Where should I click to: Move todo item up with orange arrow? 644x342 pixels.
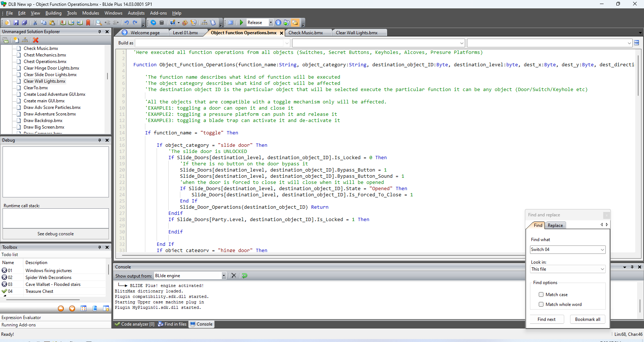tap(61, 308)
